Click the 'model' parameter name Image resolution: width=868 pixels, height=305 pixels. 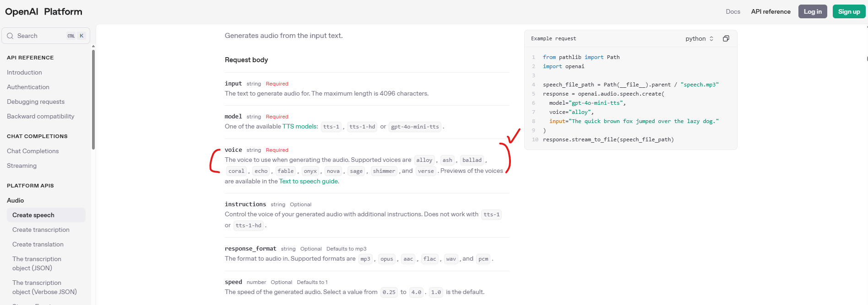pyautogui.click(x=233, y=117)
